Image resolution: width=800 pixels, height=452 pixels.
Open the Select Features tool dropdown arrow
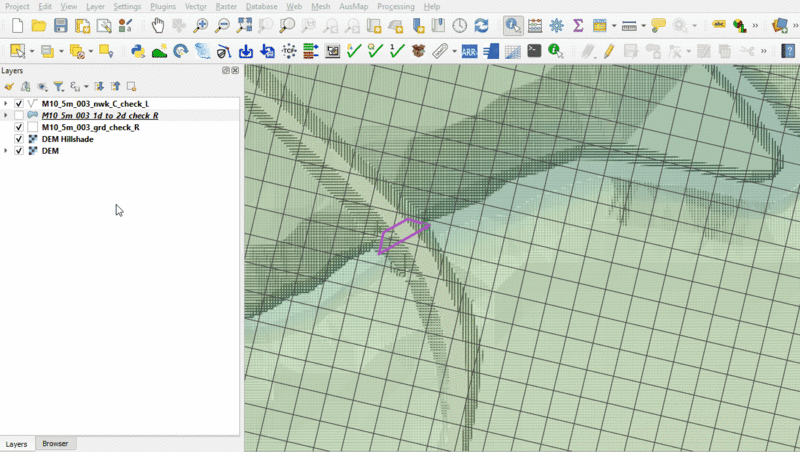tap(32, 50)
